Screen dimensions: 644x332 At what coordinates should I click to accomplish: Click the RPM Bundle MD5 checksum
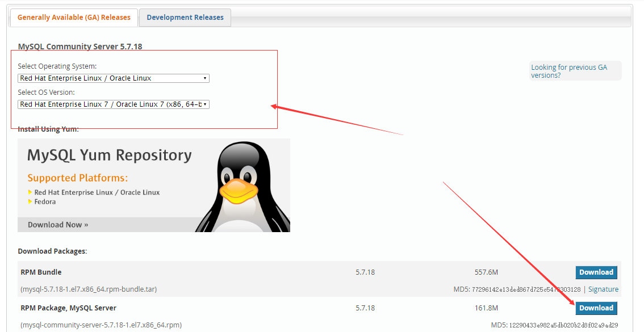coord(526,289)
